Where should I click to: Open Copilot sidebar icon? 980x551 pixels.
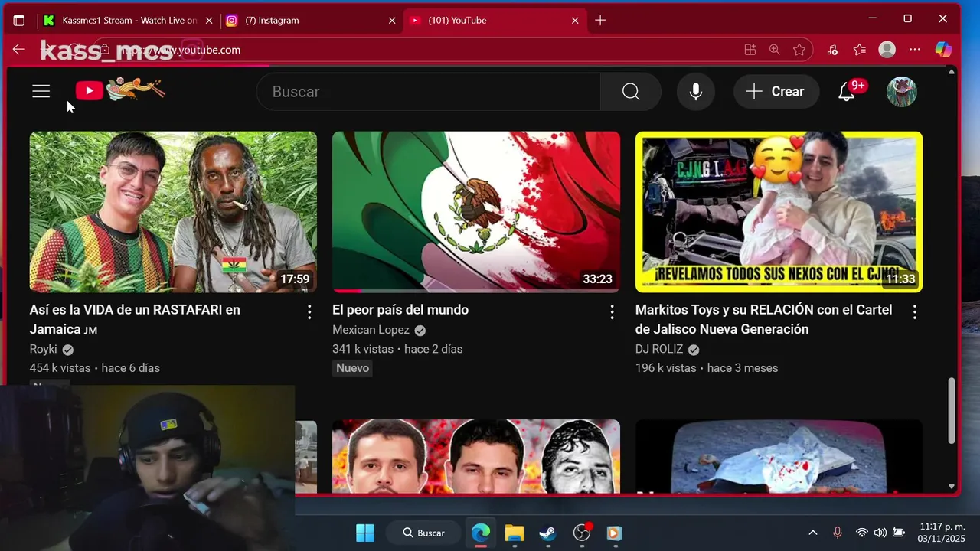(943, 50)
